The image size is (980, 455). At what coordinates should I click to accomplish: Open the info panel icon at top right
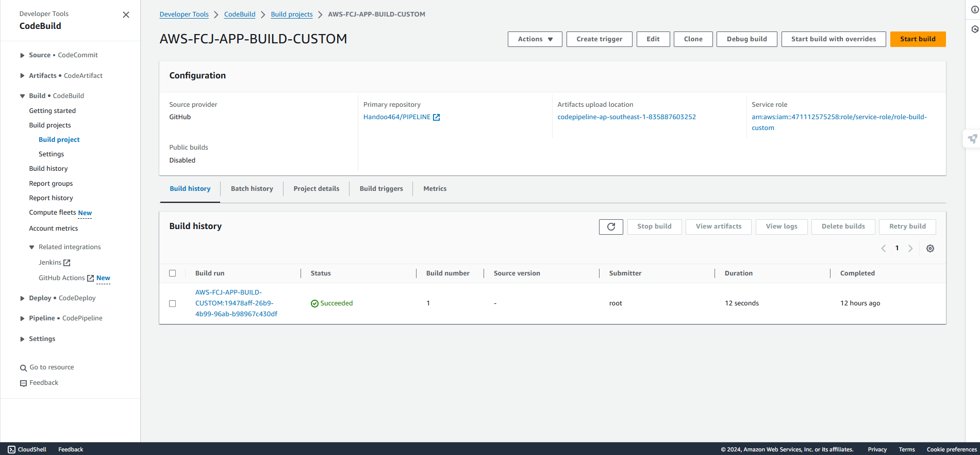(x=975, y=10)
